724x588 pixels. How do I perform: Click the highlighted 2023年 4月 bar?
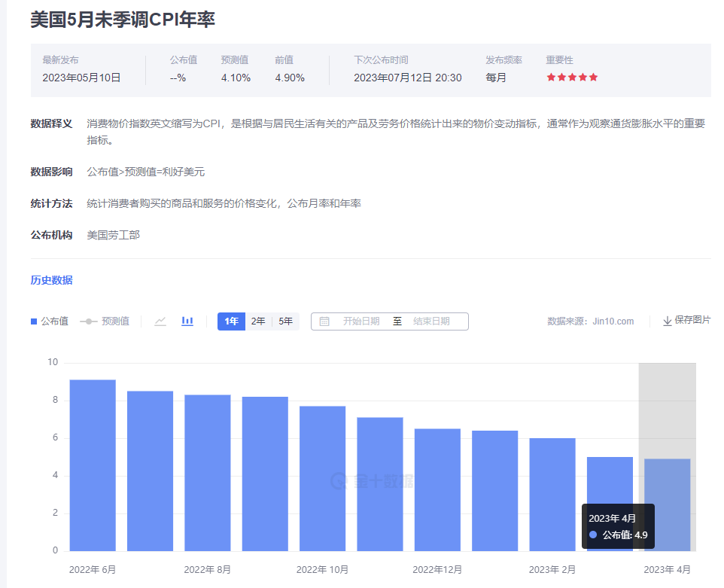pos(668,505)
